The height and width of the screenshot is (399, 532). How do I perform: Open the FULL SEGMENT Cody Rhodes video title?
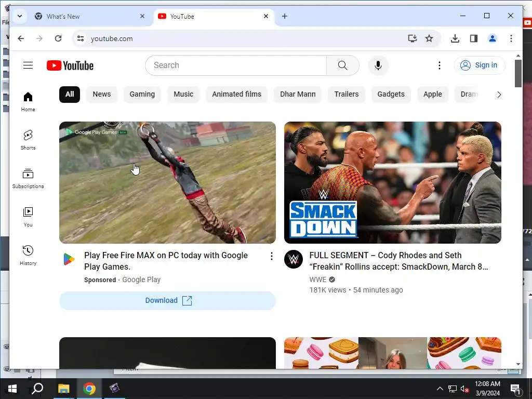(x=398, y=261)
